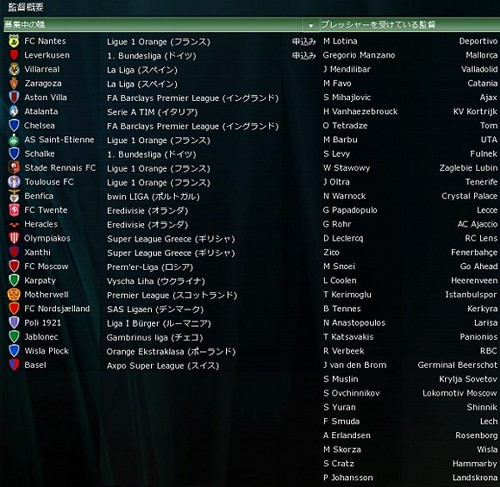Screen dimensions: 500x487
Task: Select manager H Vanhaezebrouck
Action: (360, 112)
